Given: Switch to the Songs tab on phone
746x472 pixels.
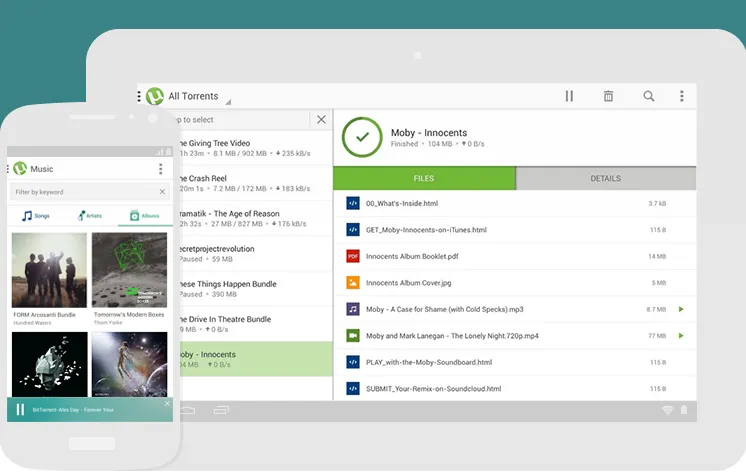Looking at the screenshot, I should (x=36, y=216).
